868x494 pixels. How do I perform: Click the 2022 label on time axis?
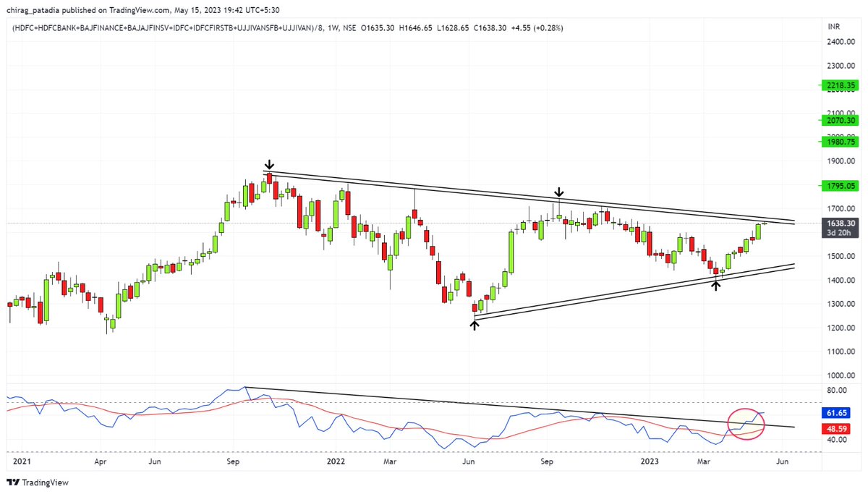click(334, 460)
